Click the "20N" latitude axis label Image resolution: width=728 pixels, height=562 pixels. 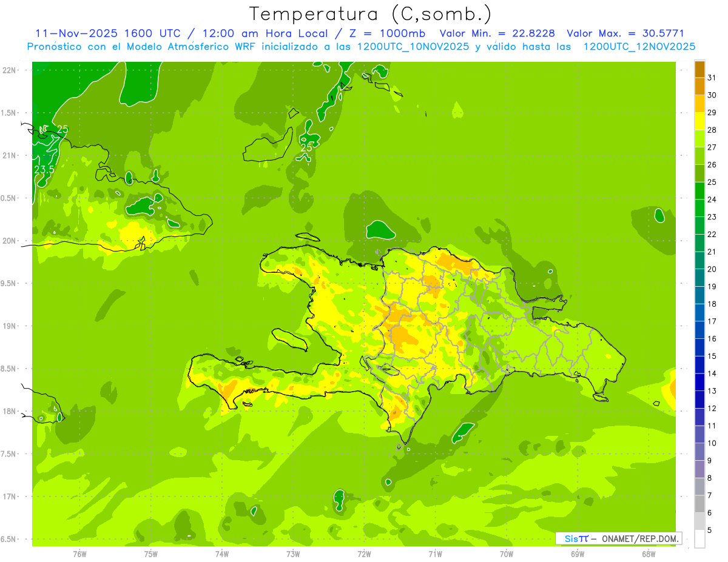[x=9, y=241]
